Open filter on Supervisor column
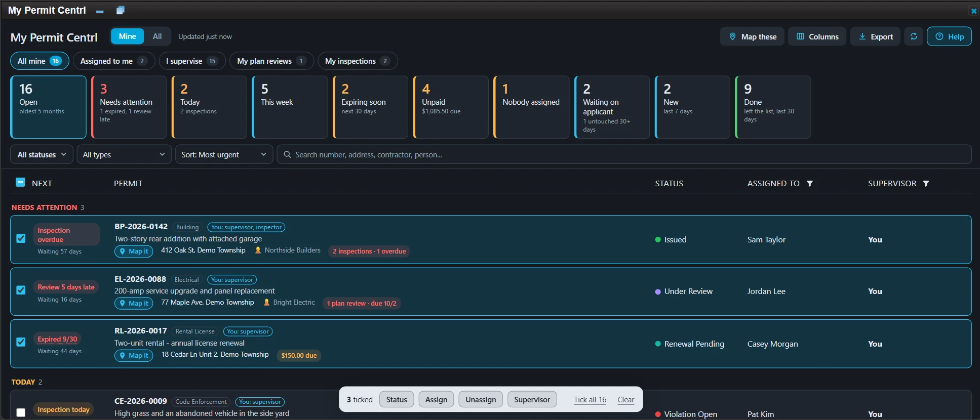The width and height of the screenshot is (980, 420). tap(926, 184)
